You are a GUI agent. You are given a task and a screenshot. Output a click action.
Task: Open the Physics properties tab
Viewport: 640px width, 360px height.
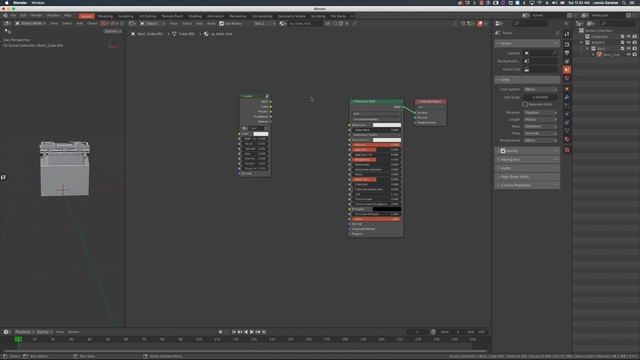567,114
